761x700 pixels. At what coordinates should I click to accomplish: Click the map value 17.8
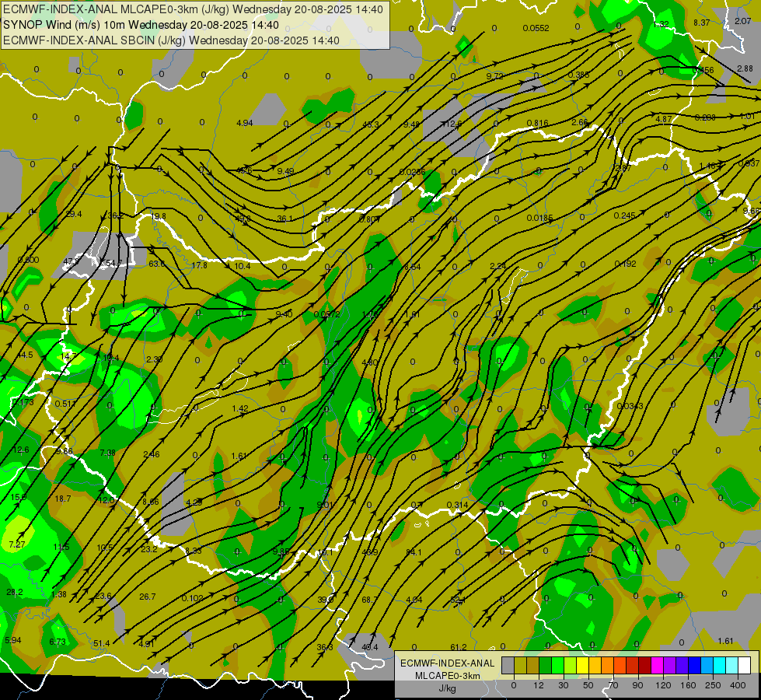coord(200,265)
